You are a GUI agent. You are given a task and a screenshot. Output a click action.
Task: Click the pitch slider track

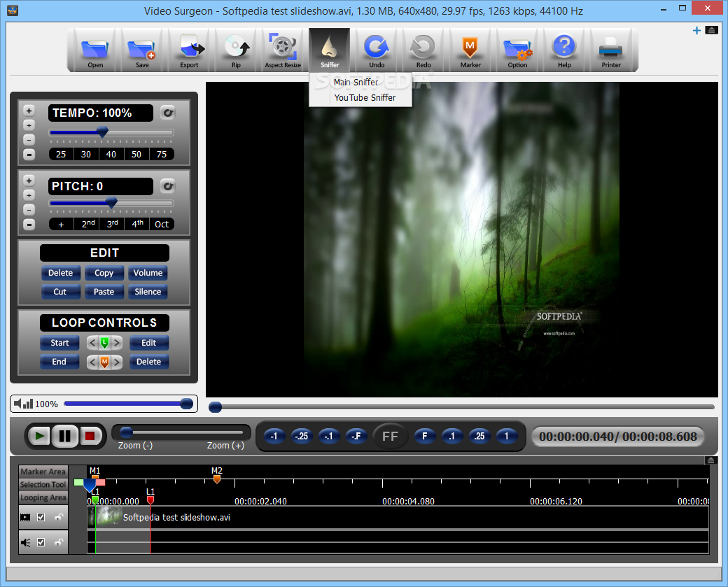pyautogui.click(x=111, y=203)
